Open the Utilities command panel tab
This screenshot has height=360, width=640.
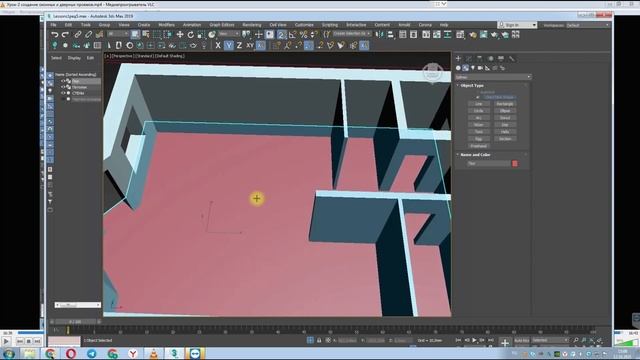pyautogui.click(x=511, y=59)
